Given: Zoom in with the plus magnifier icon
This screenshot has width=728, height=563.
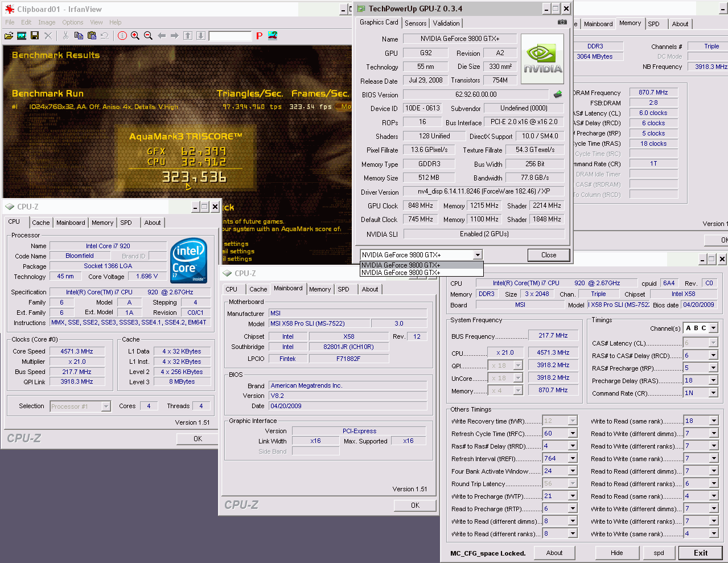Looking at the screenshot, I should (135, 36).
